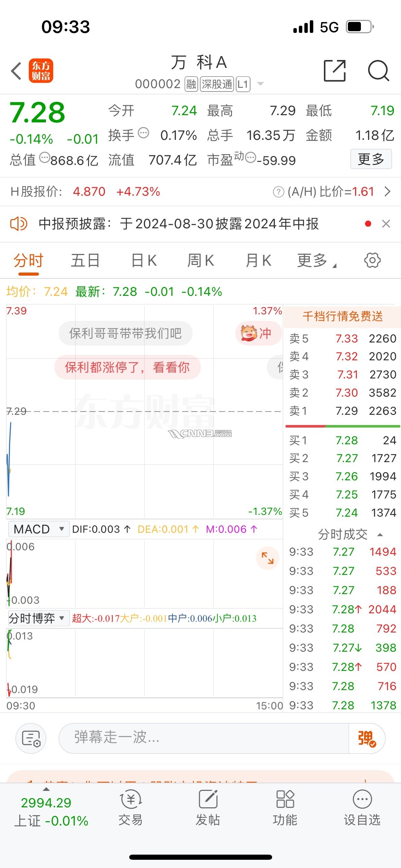The width and height of the screenshot is (401, 868).
Task: Tap the 保利哥哥带带我们吧 barrage comment
Action: tap(125, 333)
